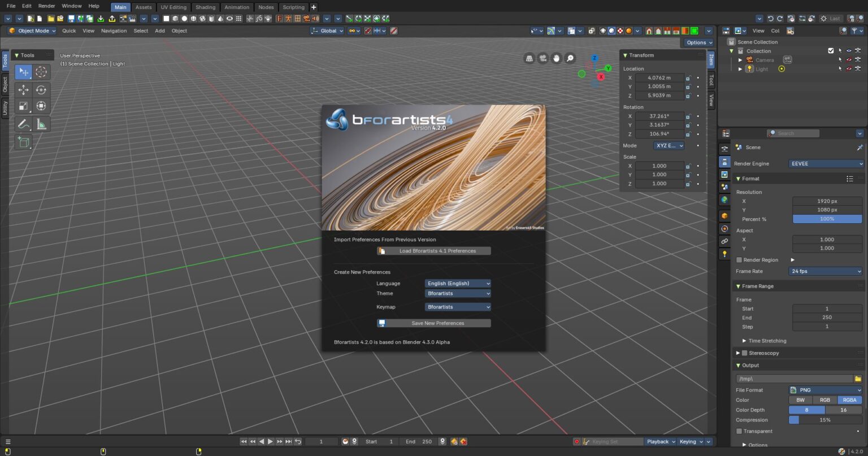Lock the Location X value with the padlock icon
Screen dimensions: 868x456
(x=688, y=77)
